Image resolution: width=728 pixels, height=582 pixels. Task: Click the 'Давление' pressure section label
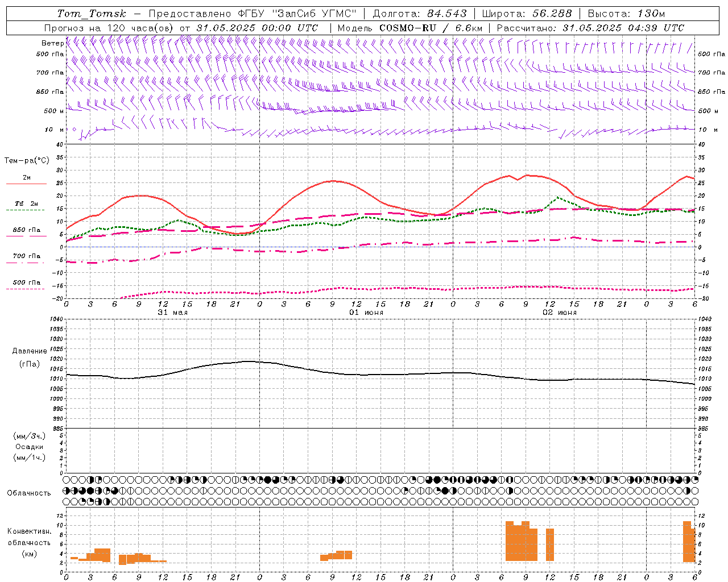30,351
